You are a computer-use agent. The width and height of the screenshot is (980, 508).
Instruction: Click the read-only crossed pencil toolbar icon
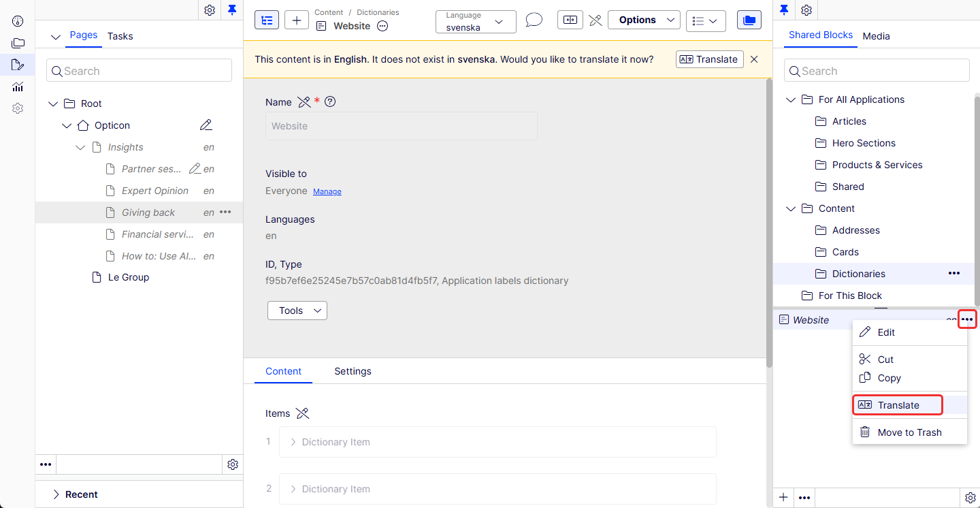[x=595, y=20]
